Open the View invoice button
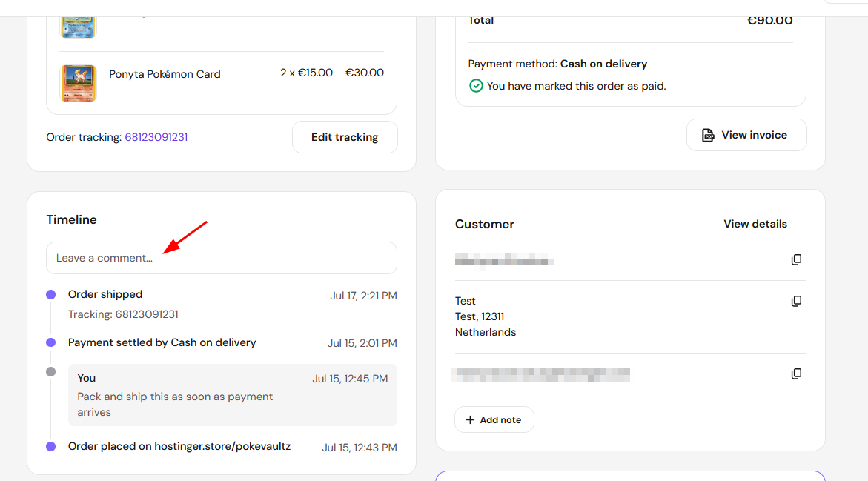The image size is (868, 481). click(x=746, y=135)
